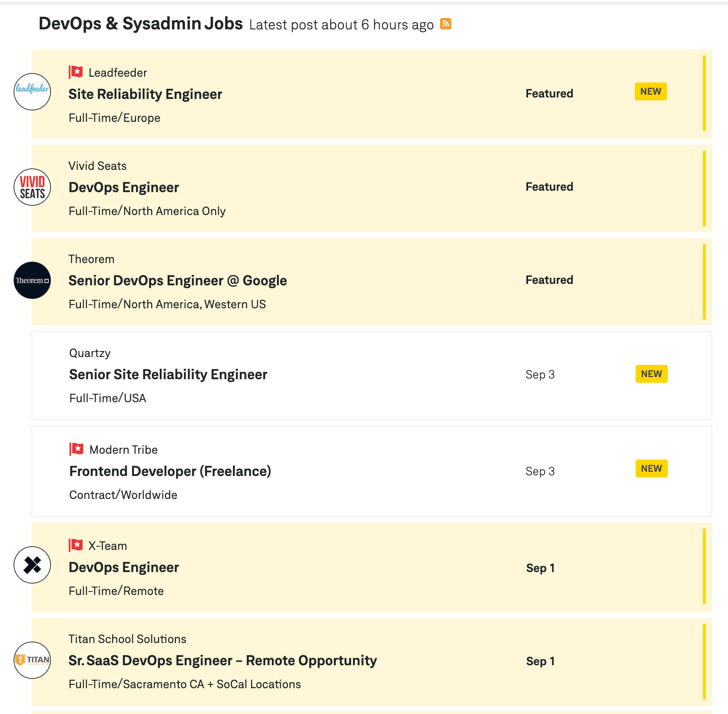
Task: Click the red flag icon beside X-Team
Action: coord(76,545)
